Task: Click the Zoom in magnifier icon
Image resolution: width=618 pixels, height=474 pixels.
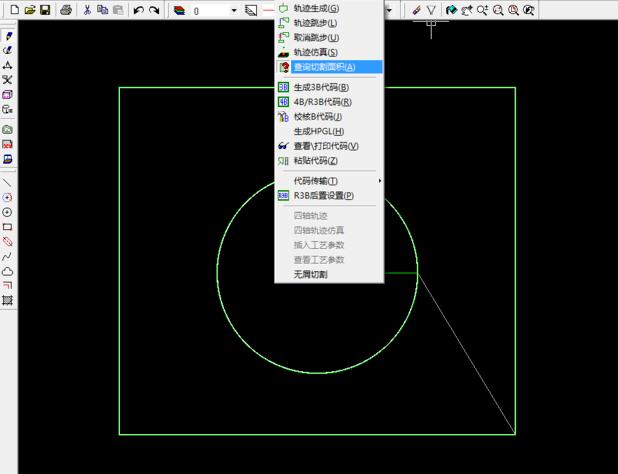Action: pos(482,10)
